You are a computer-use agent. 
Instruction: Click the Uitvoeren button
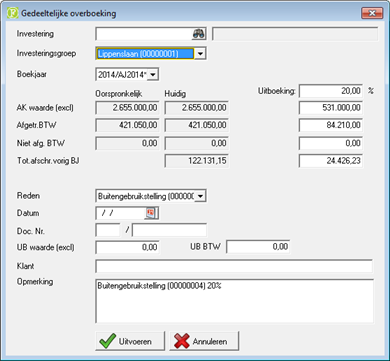130,341
